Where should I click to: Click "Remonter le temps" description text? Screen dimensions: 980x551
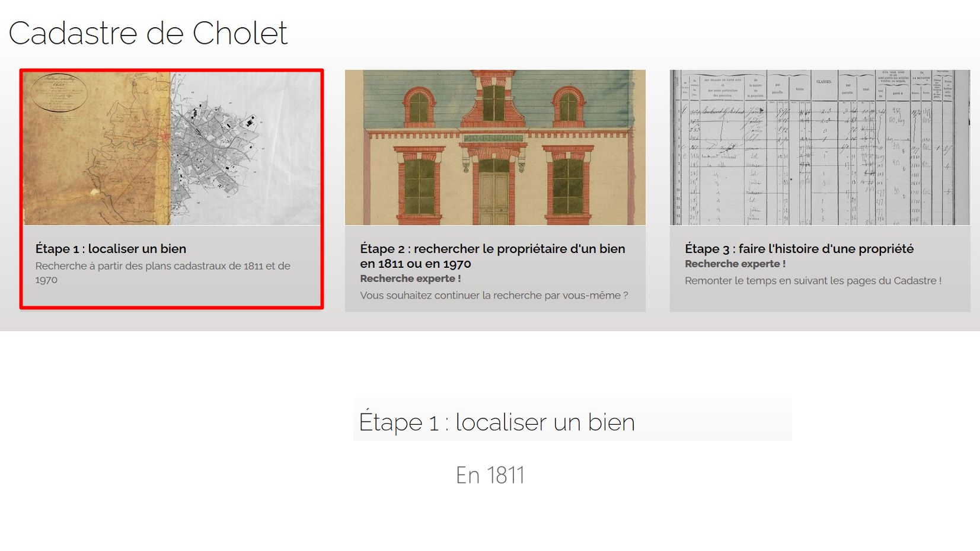coord(813,281)
